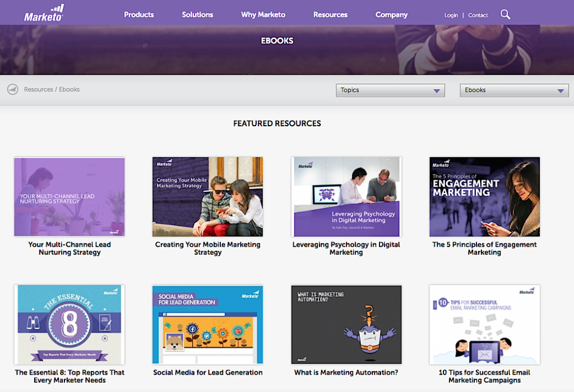Click the Resources breadcrumb link
Image resolution: width=574 pixels, height=392 pixels.
[x=38, y=89]
